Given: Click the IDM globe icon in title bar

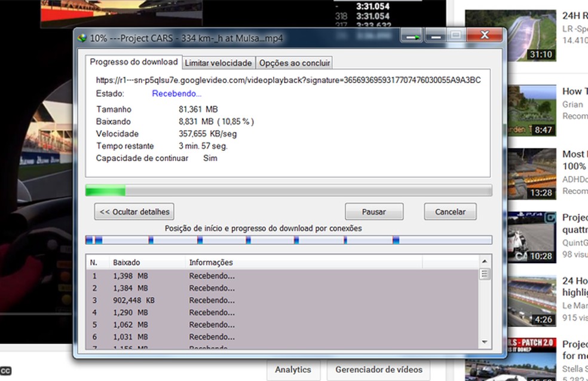Looking at the screenshot, I should tap(82, 38).
